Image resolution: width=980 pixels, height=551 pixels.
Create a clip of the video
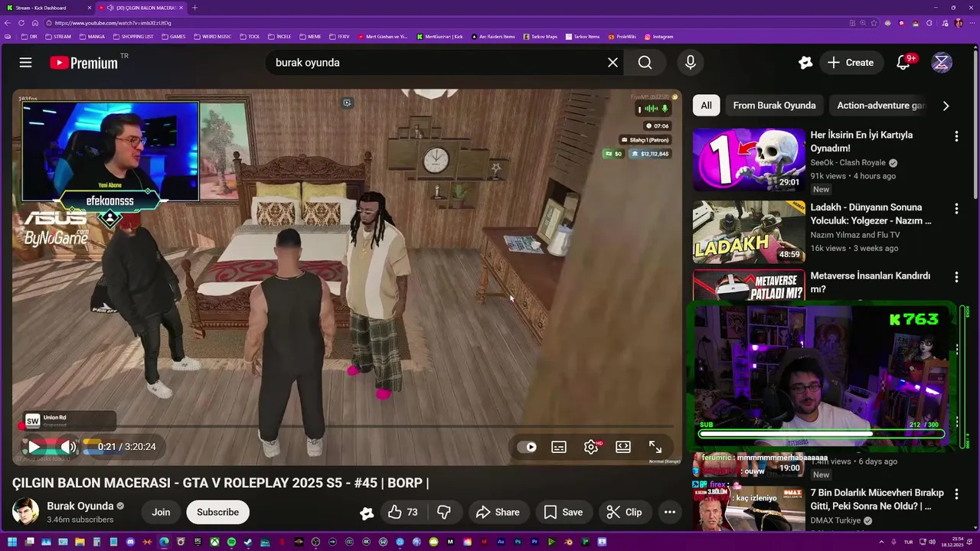[624, 512]
